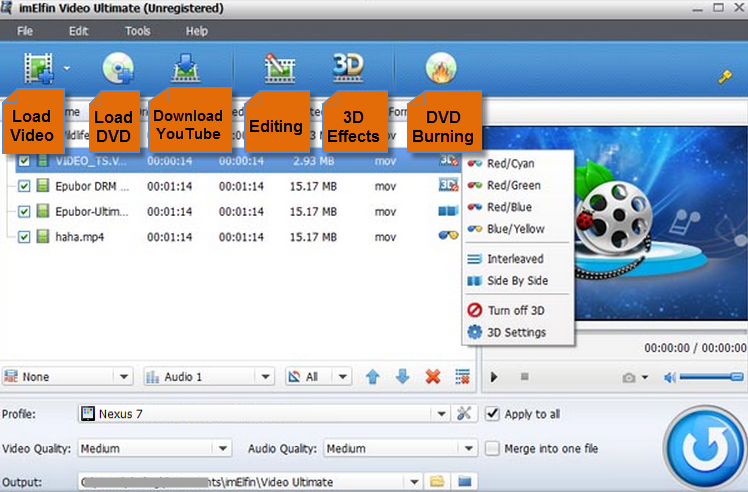This screenshot has width=748, height=492.
Task: Open profile settings tools icon
Action: (x=464, y=413)
